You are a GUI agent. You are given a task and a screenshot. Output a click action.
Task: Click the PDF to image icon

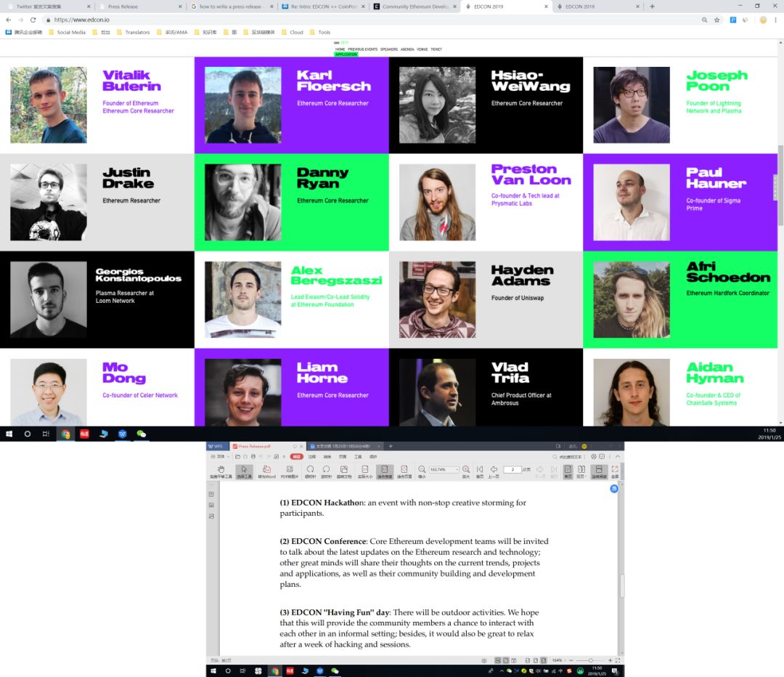pos(289,471)
